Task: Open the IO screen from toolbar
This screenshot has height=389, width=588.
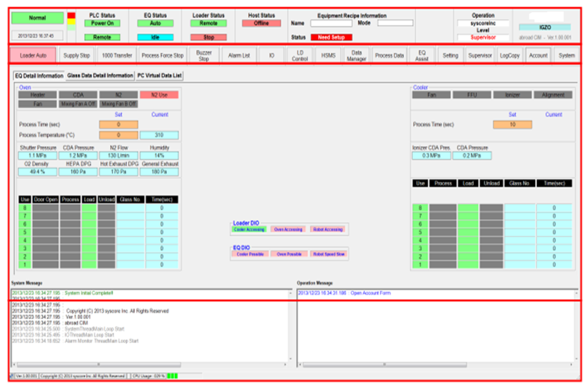Action: [271, 56]
